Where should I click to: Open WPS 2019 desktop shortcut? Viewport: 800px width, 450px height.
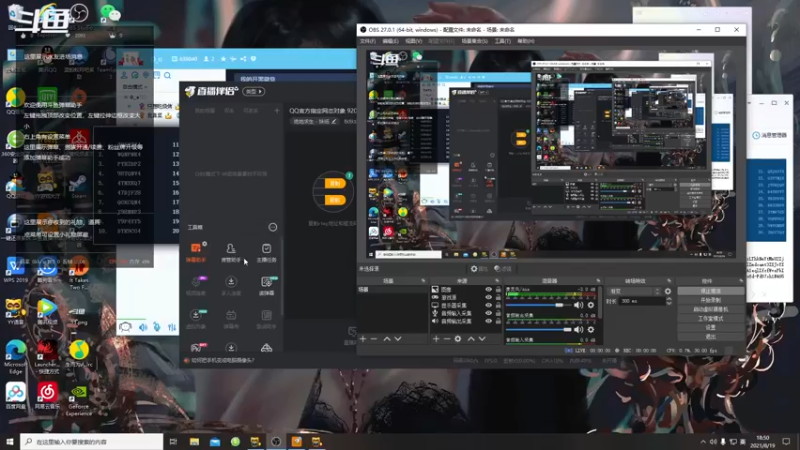click(x=15, y=269)
